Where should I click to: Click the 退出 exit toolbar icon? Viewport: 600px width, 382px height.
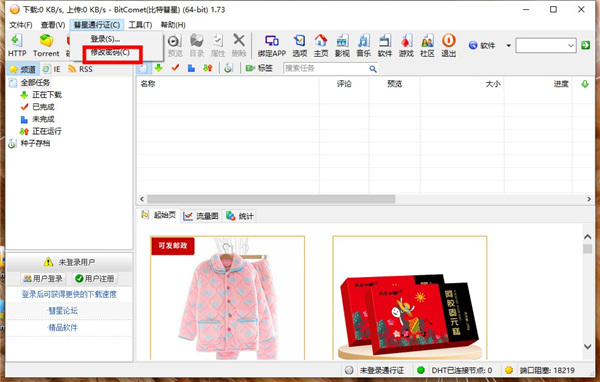point(448,45)
